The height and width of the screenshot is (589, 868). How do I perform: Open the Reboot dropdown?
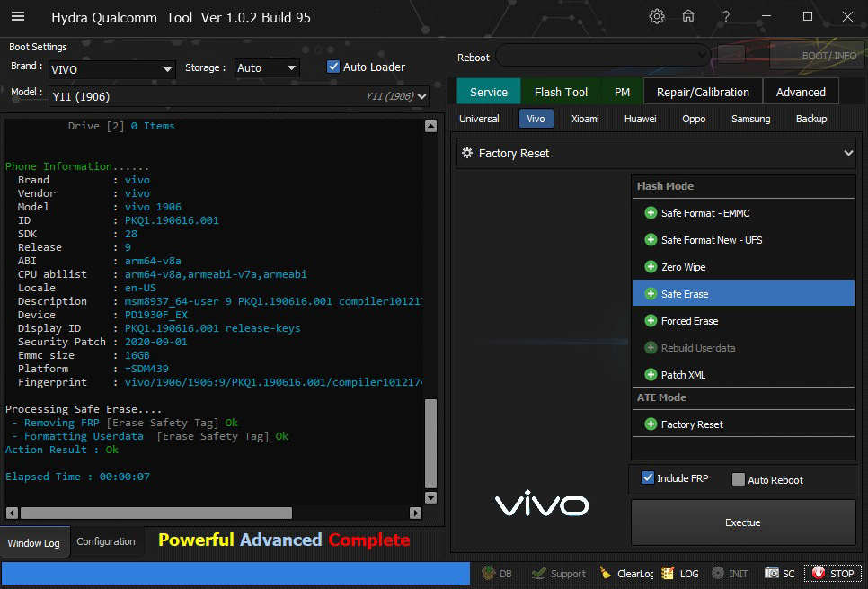coord(604,56)
